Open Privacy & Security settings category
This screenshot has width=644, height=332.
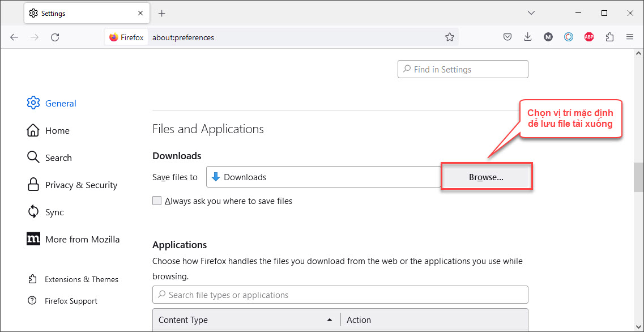click(x=81, y=185)
